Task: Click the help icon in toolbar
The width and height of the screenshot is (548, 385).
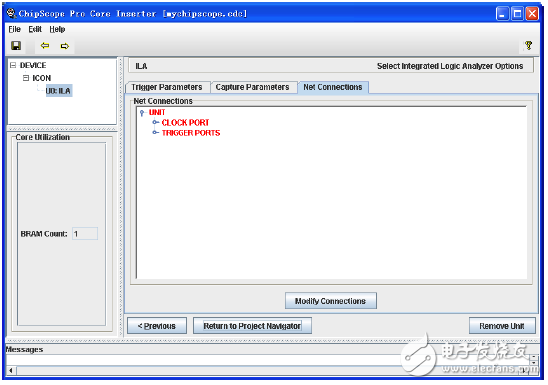Action: (x=528, y=45)
